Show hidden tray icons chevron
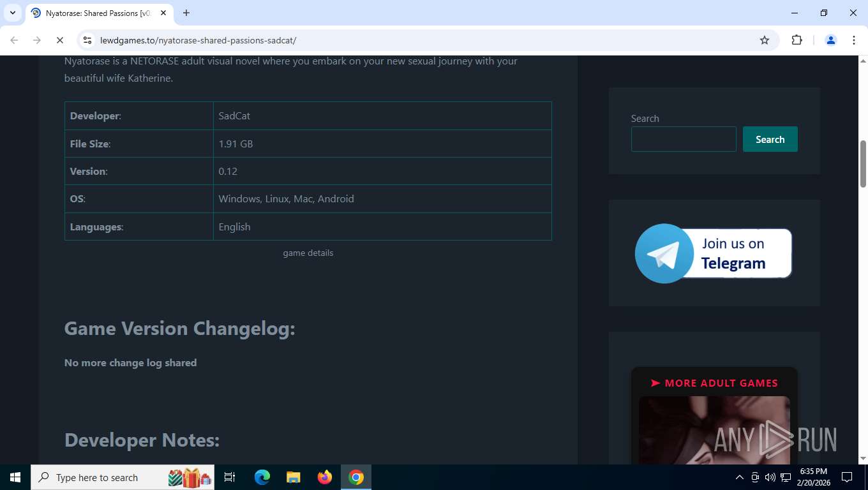868x490 pixels. point(740,477)
